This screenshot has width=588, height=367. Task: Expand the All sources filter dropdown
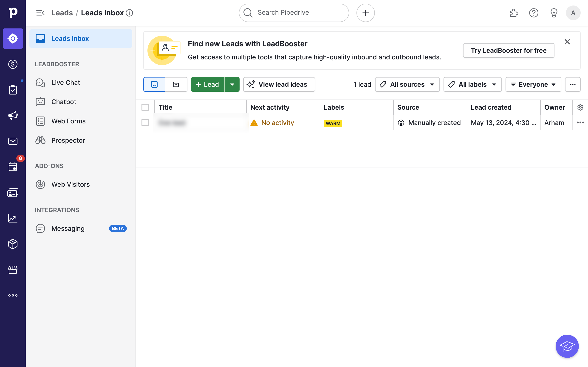tap(407, 84)
